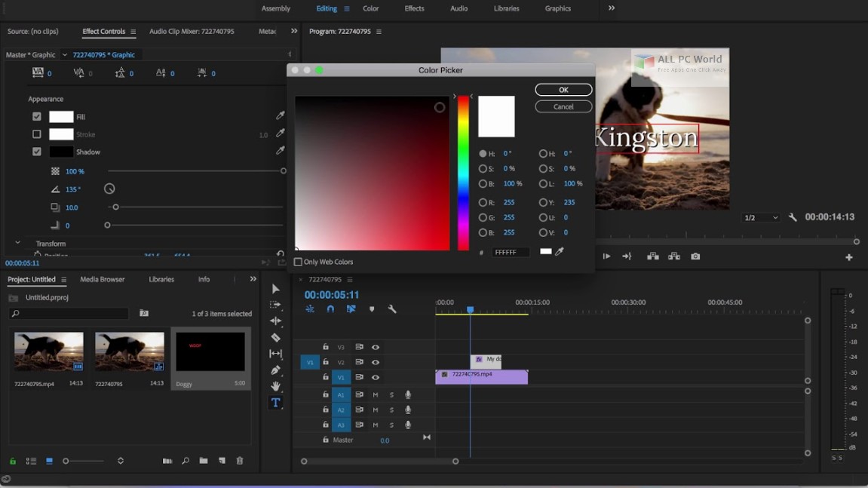
Task: Open timeline wrench settings icon
Action: 392,309
